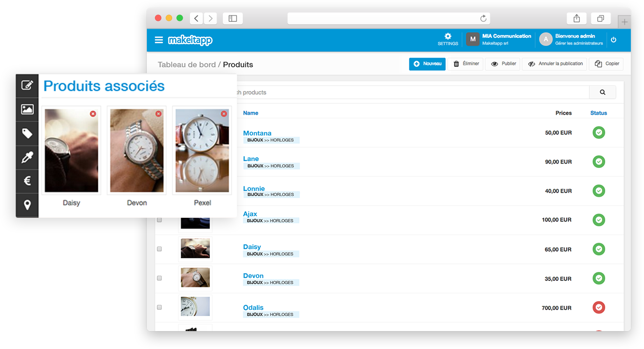This screenshot has height=349, width=644.
Task: Click the Copier button
Action: point(606,64)
